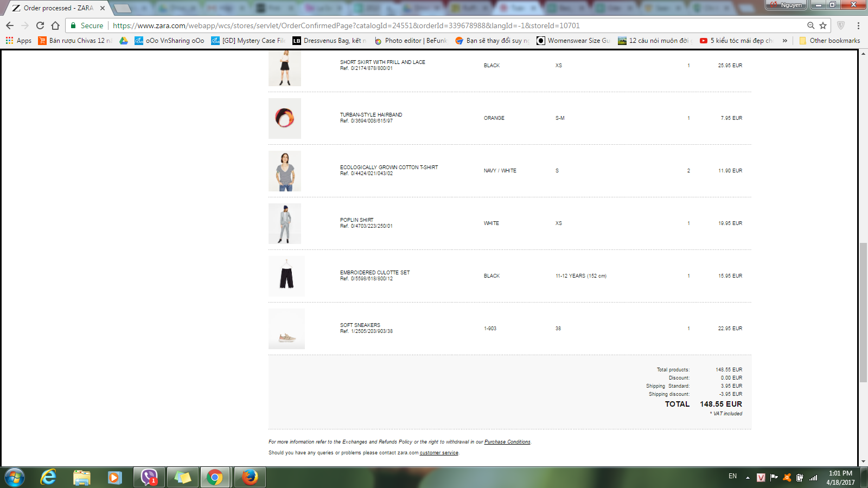
Task: Reload the Zara order page
Action: (x=40, y=25)
